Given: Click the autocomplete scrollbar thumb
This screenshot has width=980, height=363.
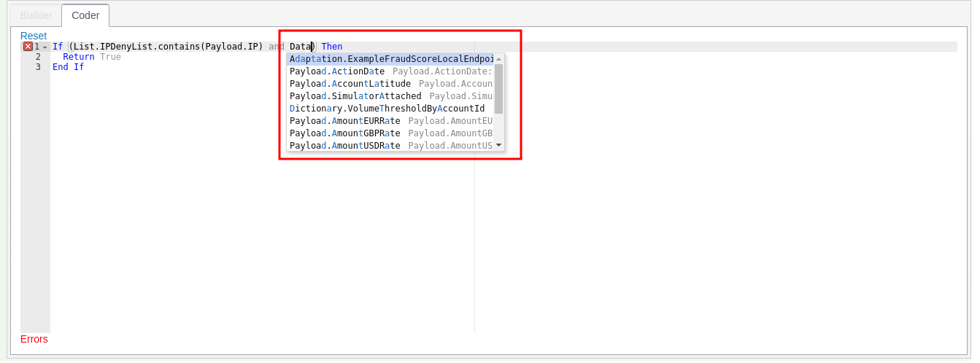Looking at the screenshot, I should [499, 89].
